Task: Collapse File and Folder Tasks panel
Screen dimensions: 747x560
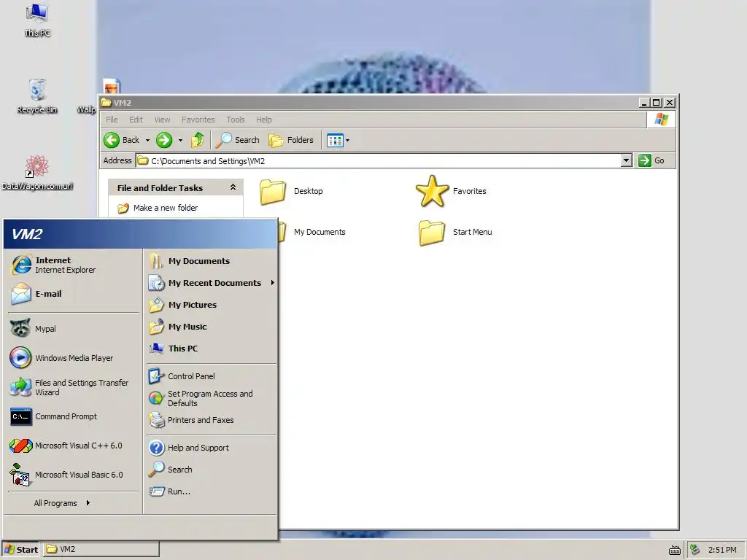Action: [x=233, y=187]
